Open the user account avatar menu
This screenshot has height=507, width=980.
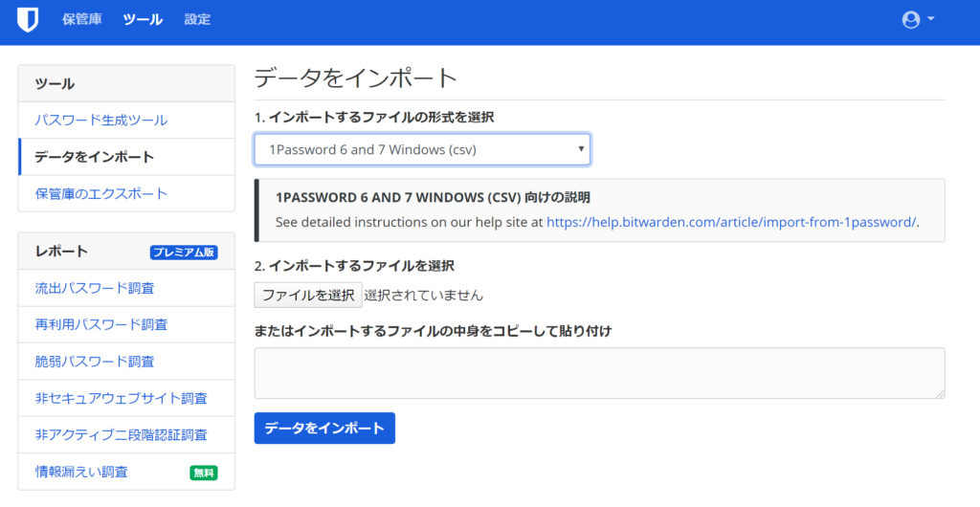918,19
